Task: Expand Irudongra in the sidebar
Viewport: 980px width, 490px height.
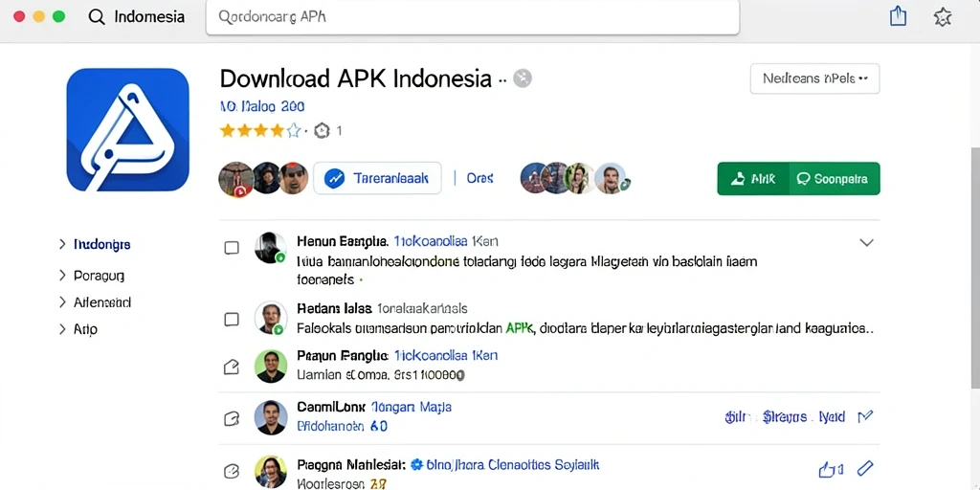Action: pyautogui.click(x=62, y=244)
